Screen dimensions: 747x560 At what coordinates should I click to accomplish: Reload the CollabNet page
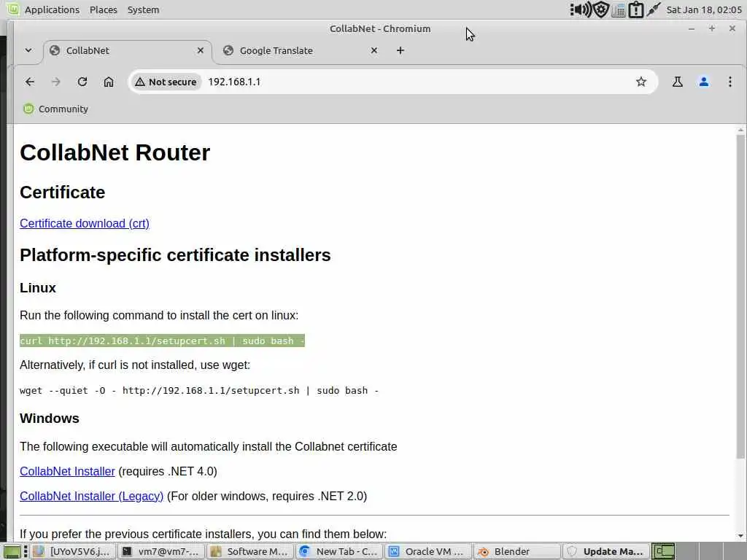tap(82, 82)
